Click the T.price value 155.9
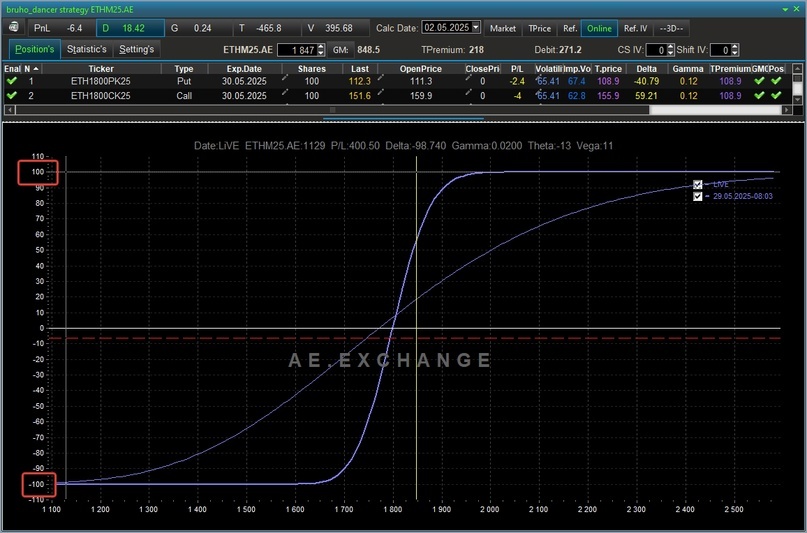 608,96
